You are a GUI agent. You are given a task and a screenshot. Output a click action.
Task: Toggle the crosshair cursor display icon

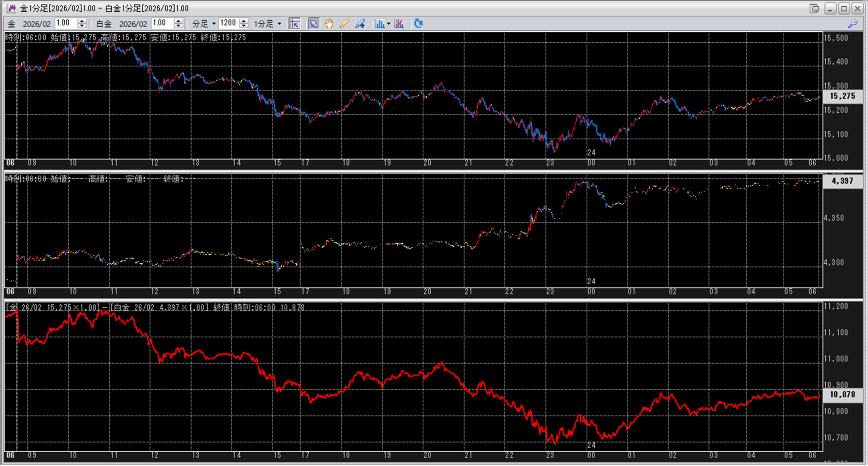pos(294,24)
